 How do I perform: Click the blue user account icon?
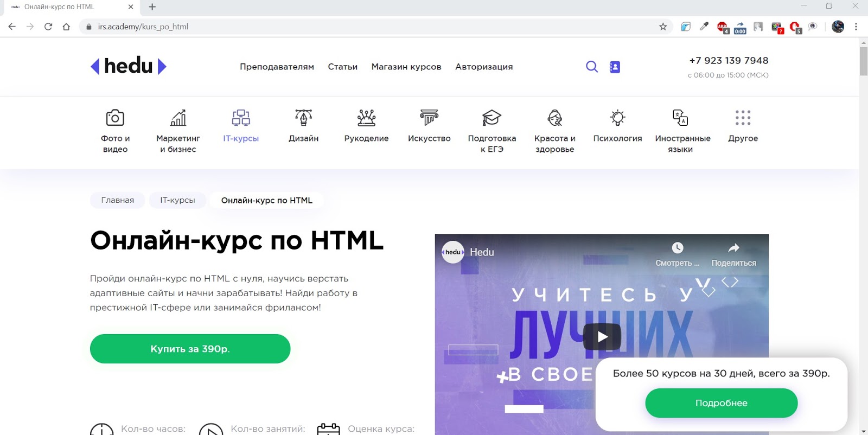click(x=615, y=67)
